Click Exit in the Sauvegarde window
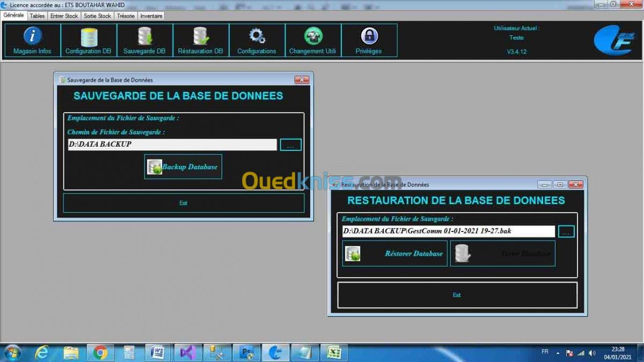Image resolution: width=644 pixels, height=362 pixels. pos(184,203)
